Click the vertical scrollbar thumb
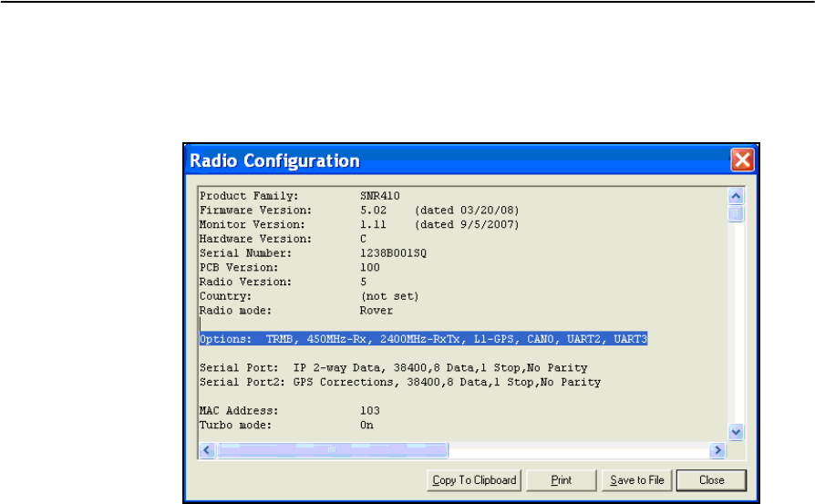The height and width of the screenshot is (504, 815). tap(738, 213)
